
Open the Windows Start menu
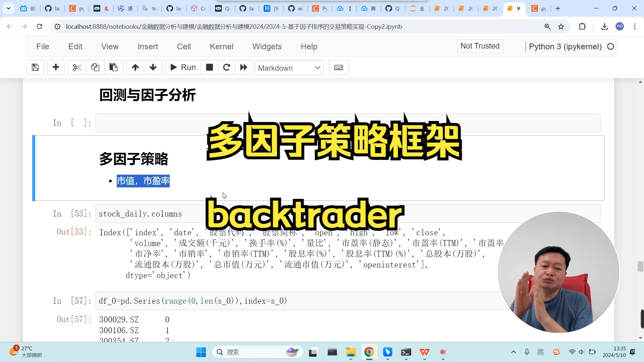click(x=201, y=352)
